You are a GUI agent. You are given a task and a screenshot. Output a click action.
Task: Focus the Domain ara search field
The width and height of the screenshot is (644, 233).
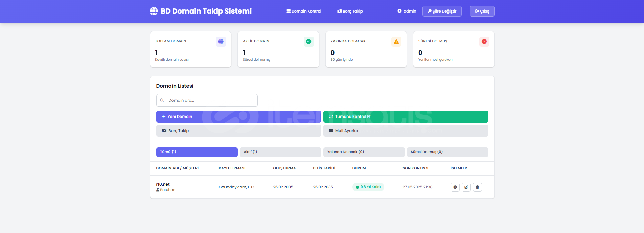pyautogui.click(x=207, y=100)
